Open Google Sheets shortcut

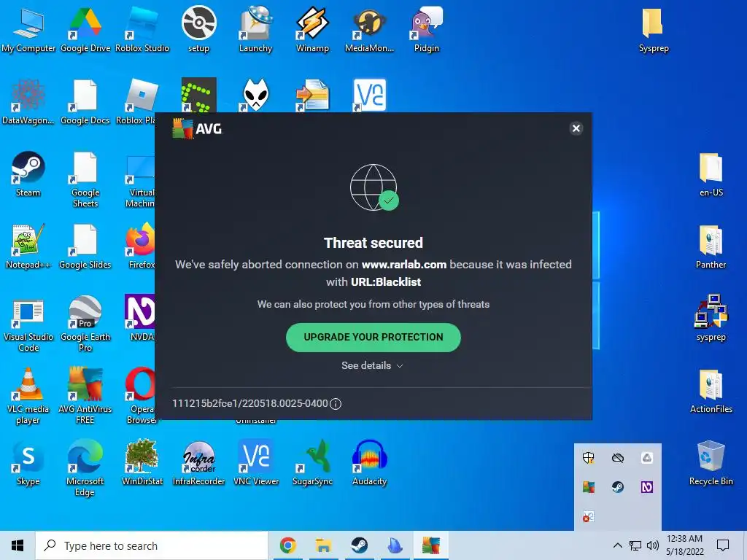(x=85, y=179)
